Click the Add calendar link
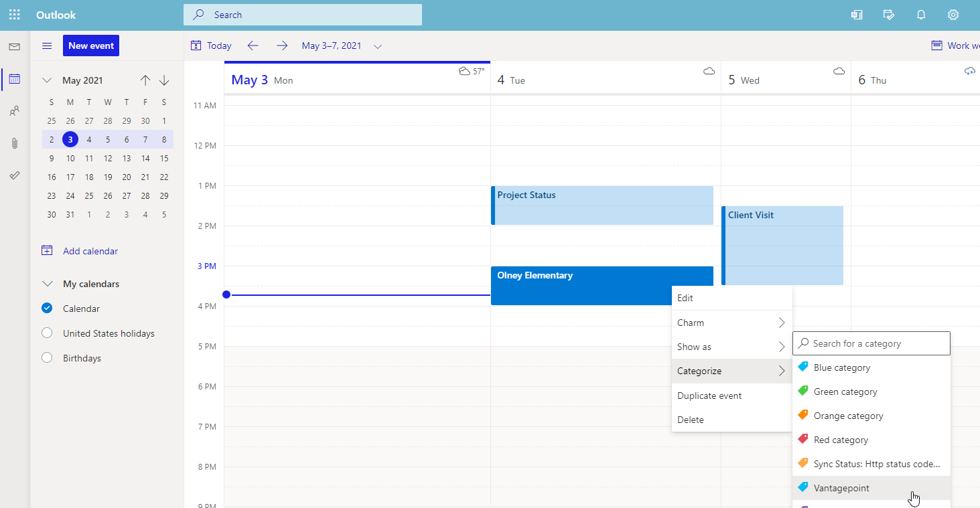 [90, 251]
